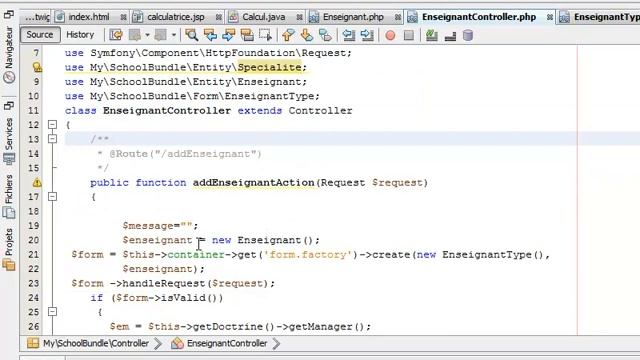Click the lightbulb hint icon on line 8

(x=37, y=67)
